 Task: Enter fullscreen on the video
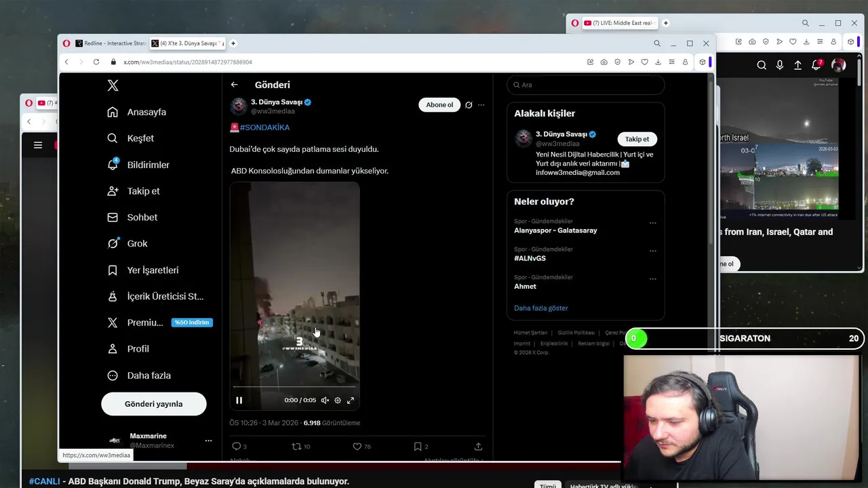(x=351, y=401)
